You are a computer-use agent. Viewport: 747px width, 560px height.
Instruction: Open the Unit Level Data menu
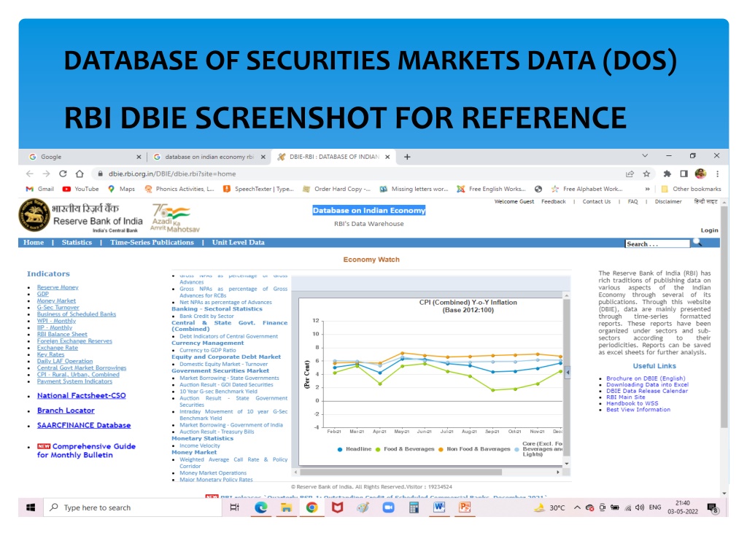pos(239,242)
